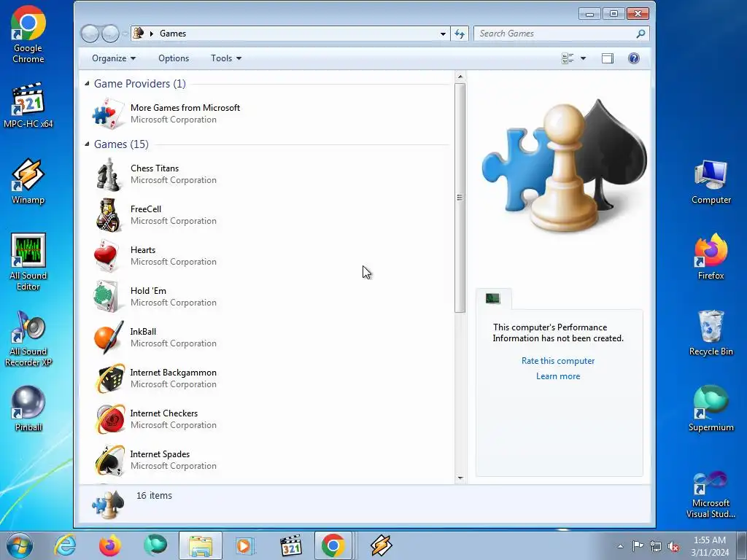The height and width of the screenshot is (560, 747).
Task: Click the Winamp taskbar icon
Action: tap(381, 545)
